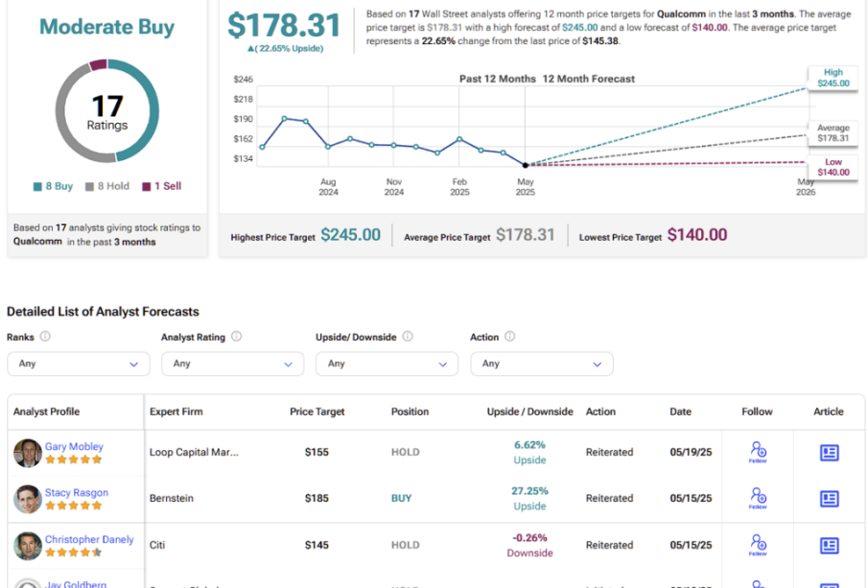The width and height of the screenshot is (868, 588).
Task: Sort table by Date column
Action: (x=680, y=412)
